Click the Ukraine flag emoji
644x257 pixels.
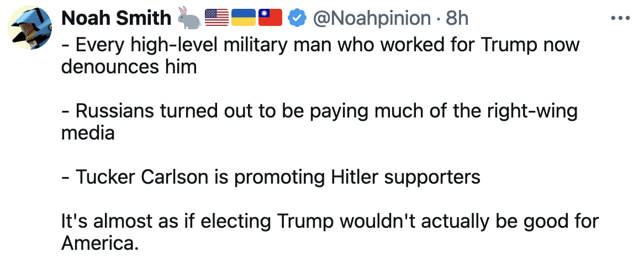[244, 19]
